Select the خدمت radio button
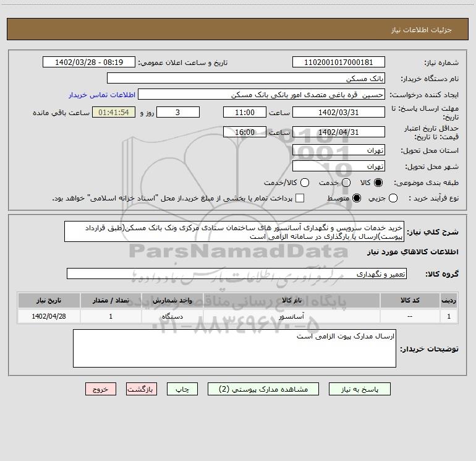This screenshot has width=476, height=461. [x=346, y=183]
